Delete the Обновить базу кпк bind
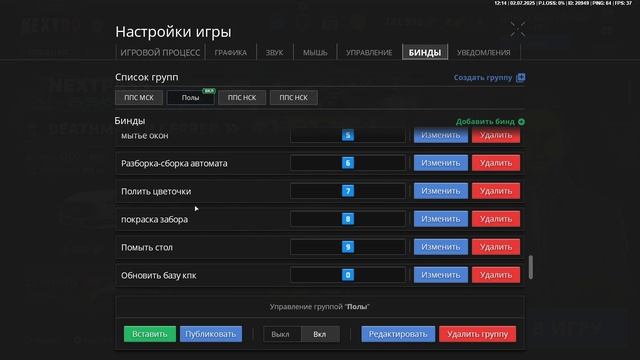This screenshot has width=640, height=360. tap(496, 275)
